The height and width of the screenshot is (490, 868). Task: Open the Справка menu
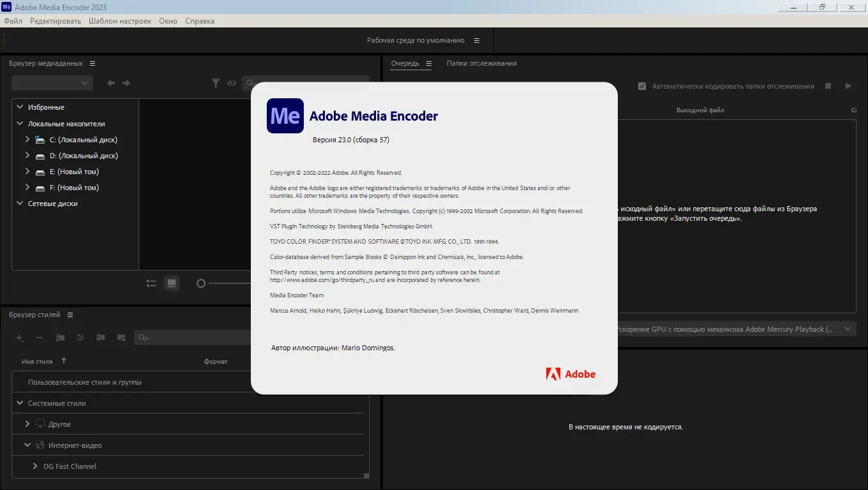[x=200, y=21]
